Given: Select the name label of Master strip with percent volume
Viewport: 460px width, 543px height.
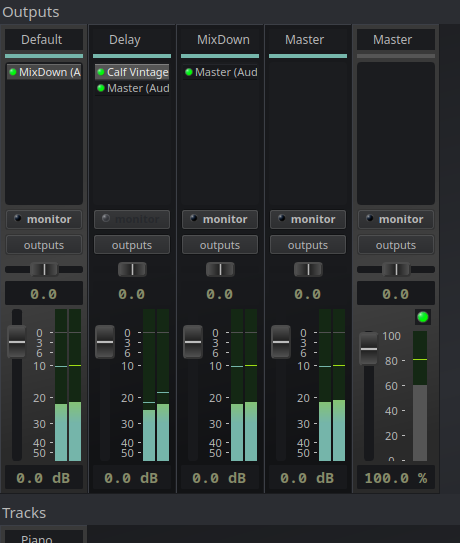Looking at the screenshot, I should 396,39.
